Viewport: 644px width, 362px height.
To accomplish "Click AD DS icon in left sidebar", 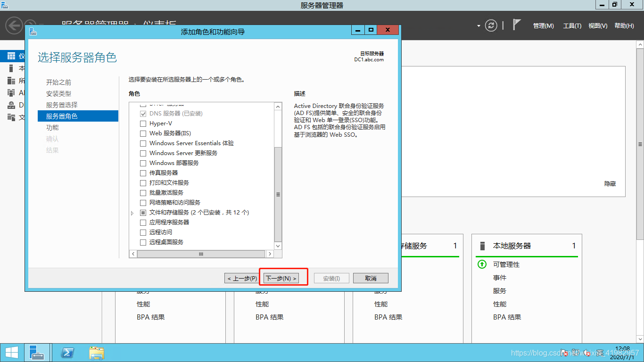I will (11, 93).
